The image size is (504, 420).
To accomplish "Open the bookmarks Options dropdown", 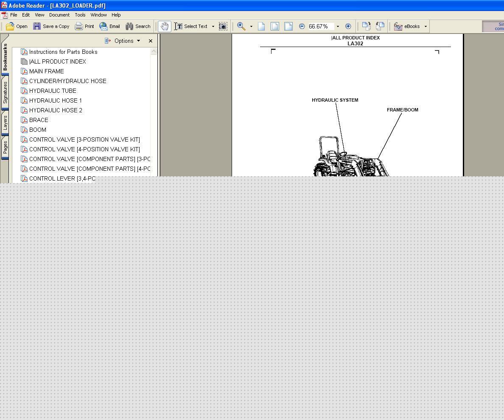I will click(123, 41).
